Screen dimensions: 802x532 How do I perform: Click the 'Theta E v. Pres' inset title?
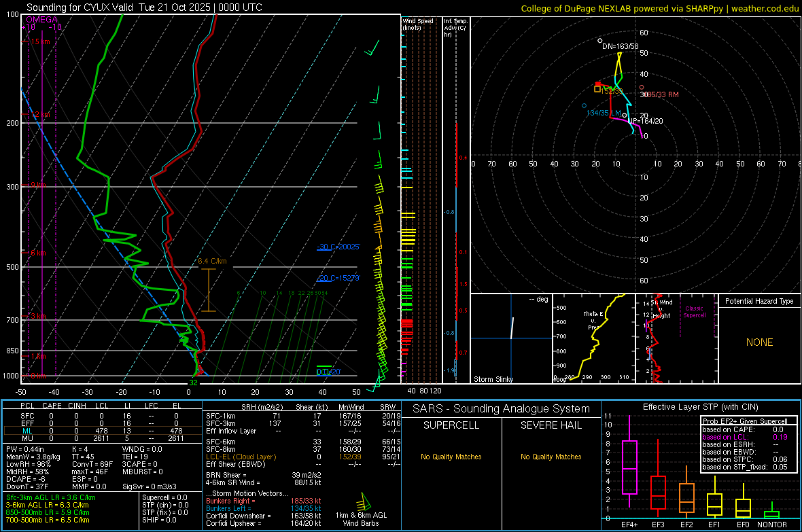(593, 320)
